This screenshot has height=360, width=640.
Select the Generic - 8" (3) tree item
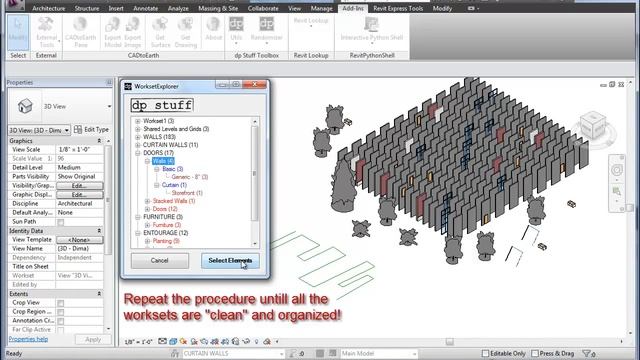[190, 177]
